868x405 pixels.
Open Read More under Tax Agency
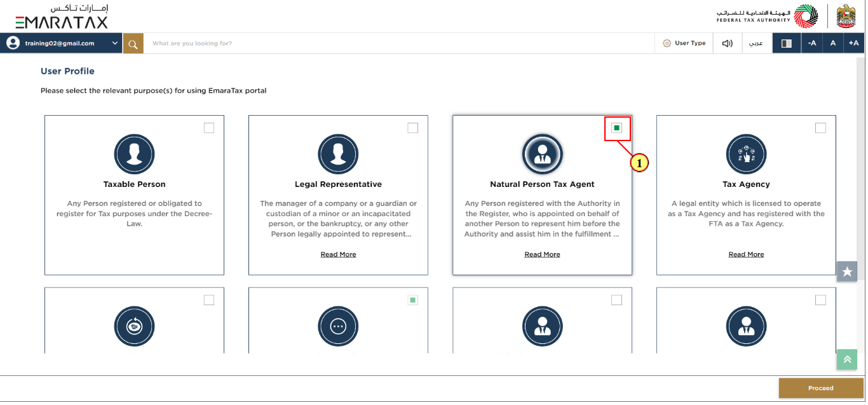pos(746,254)
